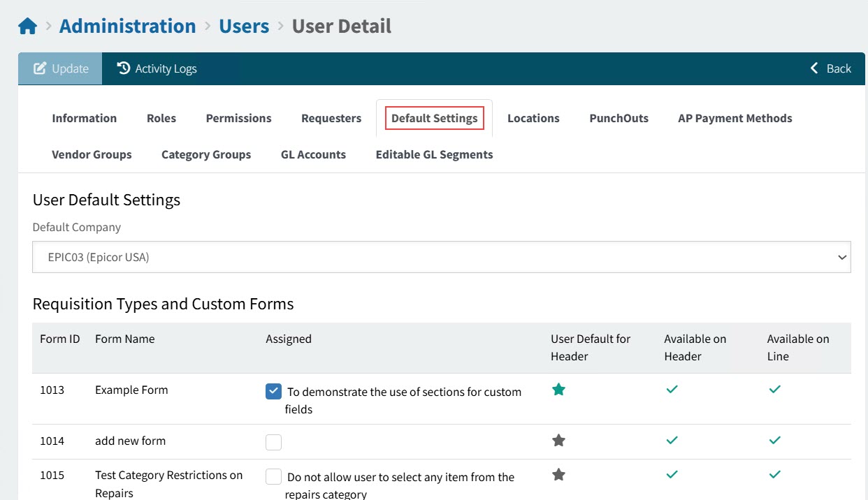The height and width of the screenshot is (500, 868).
Task: Click Available on Line checkmark for form 1014
Action: pos(774,441)
